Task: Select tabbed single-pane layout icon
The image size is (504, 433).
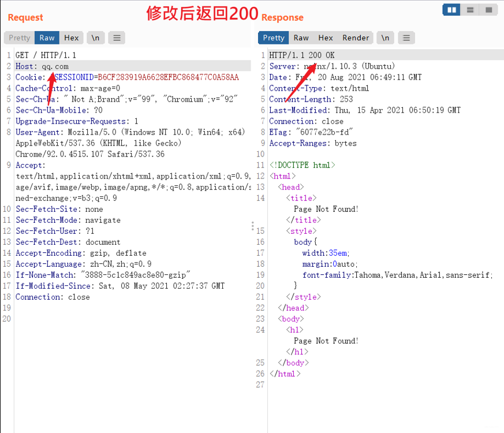Action: point(488,10)
